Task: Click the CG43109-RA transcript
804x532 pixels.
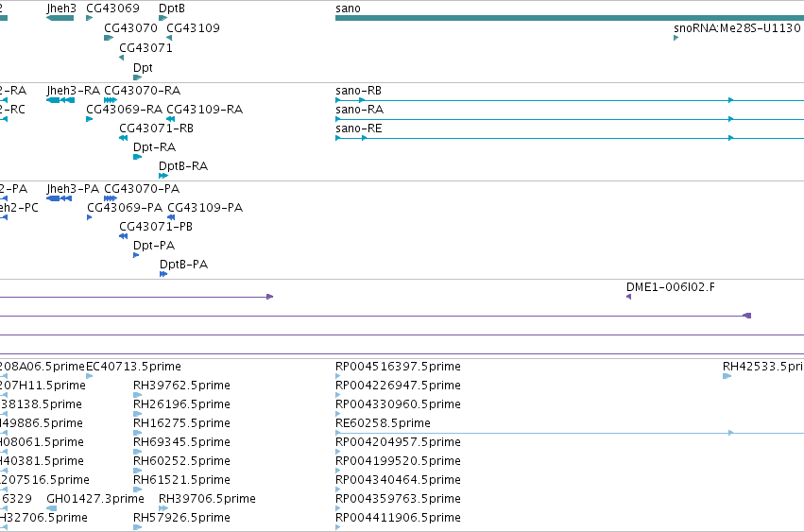Action: (171, 119)
